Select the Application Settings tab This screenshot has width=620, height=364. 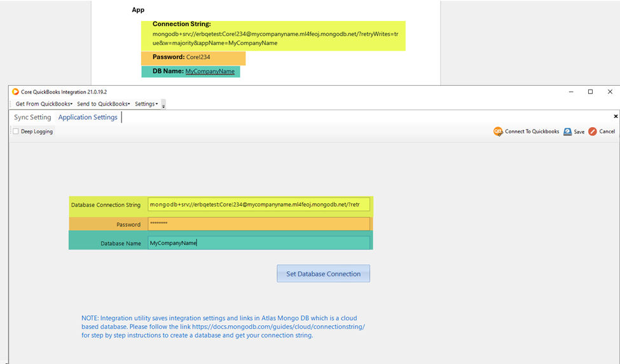(88, 118)
